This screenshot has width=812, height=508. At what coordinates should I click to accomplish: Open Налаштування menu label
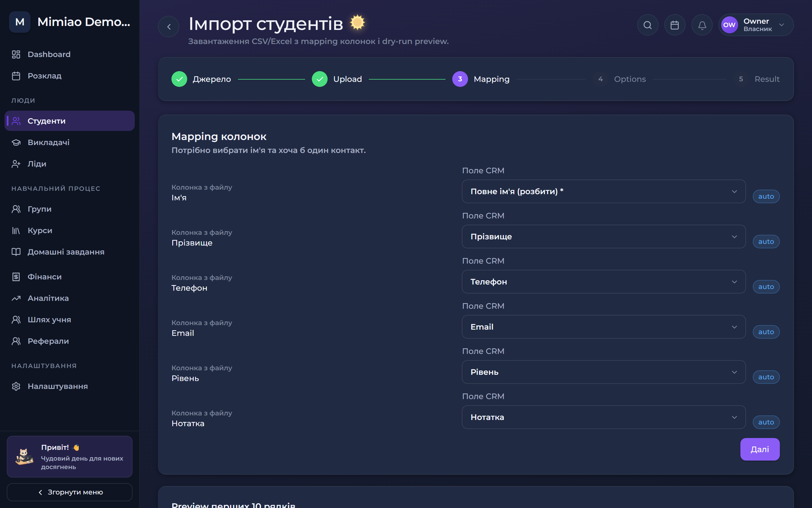[58, 386]
